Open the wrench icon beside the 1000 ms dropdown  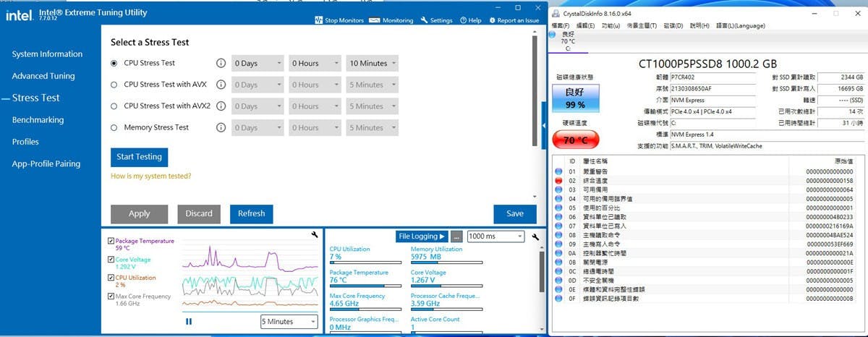(535, 236)
